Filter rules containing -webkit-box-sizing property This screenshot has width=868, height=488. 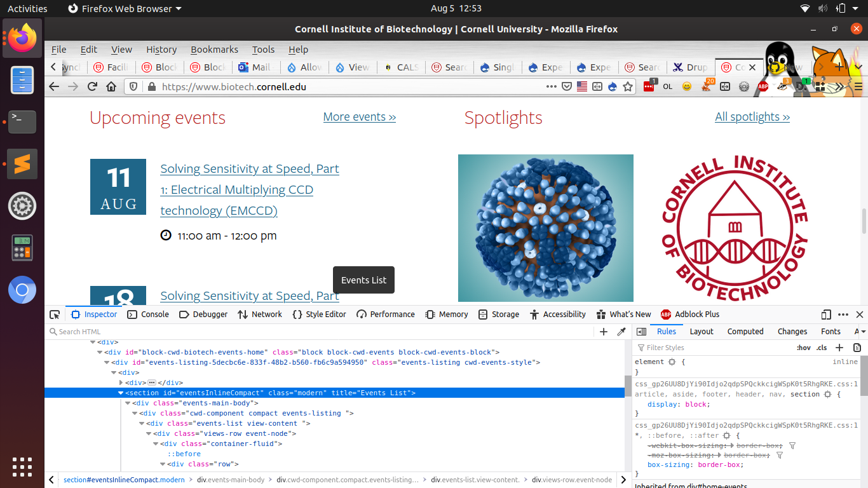click(x=792, y=446)
